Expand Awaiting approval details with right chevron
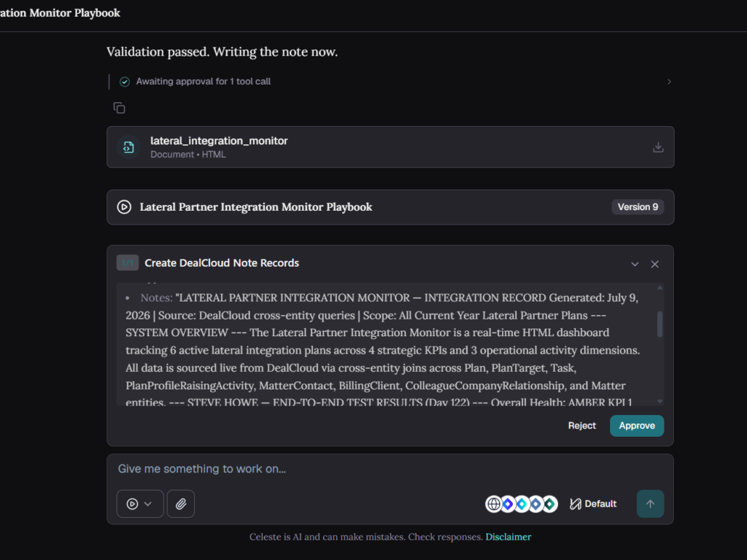The height and width of the screenshot is (560, 747). pos(669,82)
